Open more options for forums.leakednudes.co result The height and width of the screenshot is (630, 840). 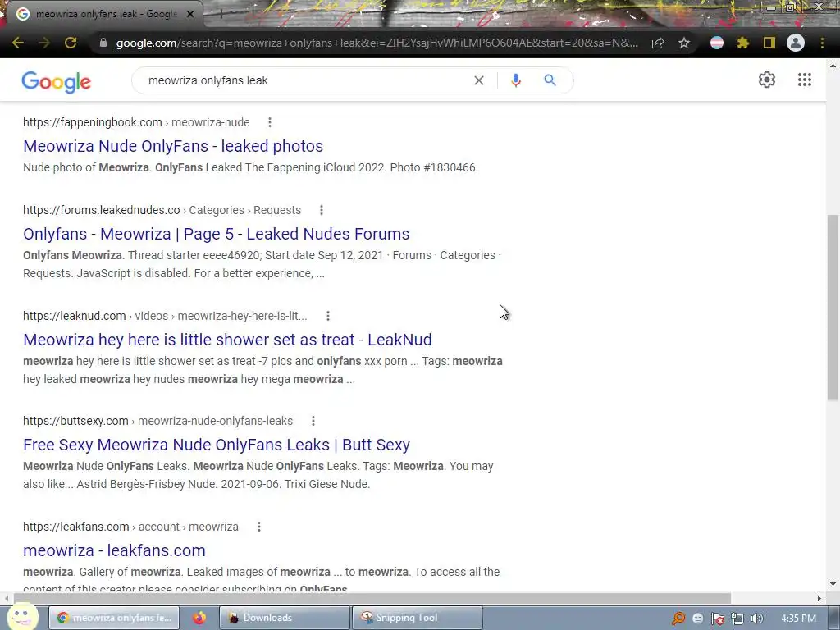tap(322, 210)
